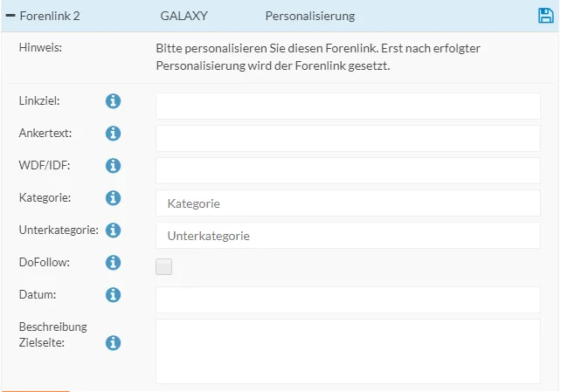This screenshot has height=392, width=561.
Task: View the DoFollow info icon
Action: (x=113, y=263)
